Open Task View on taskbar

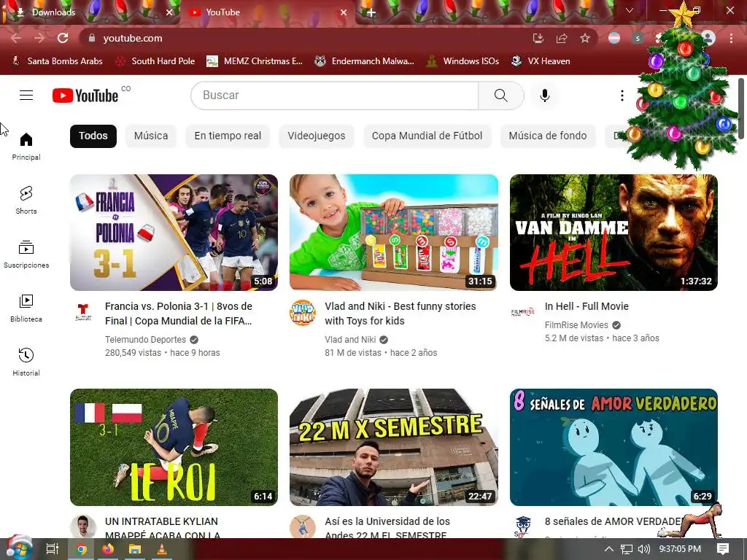[x=52, y=549]
